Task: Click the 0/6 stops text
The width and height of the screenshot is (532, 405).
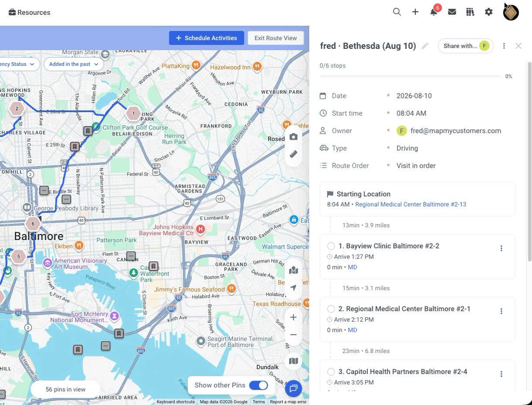Action: pyautogui.click(x=333, y=66)
